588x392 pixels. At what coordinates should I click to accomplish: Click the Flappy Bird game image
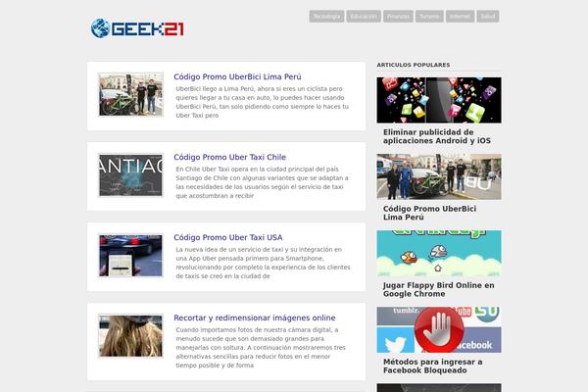439,254
